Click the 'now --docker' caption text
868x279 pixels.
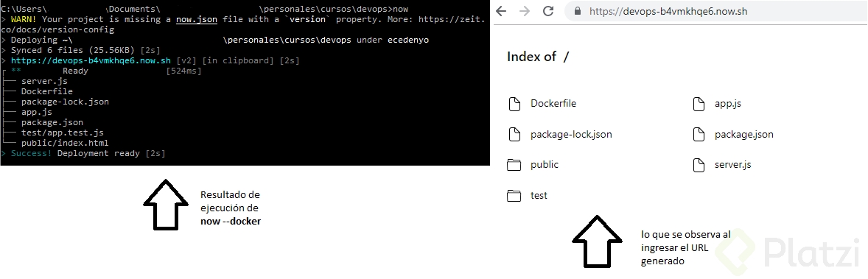click(231, 222)
